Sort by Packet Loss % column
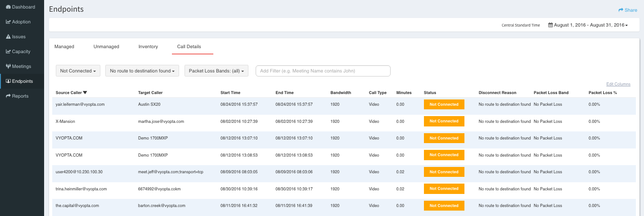 (x=603, y=93)
